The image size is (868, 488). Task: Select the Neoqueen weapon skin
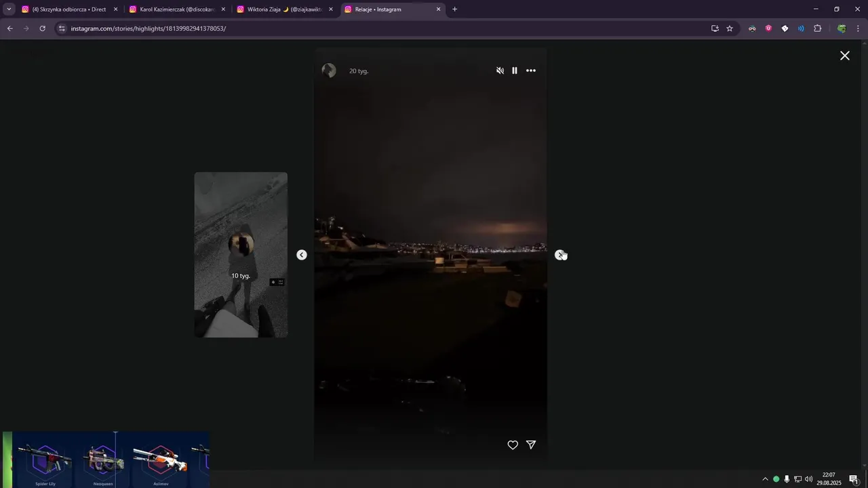[103, 461]
